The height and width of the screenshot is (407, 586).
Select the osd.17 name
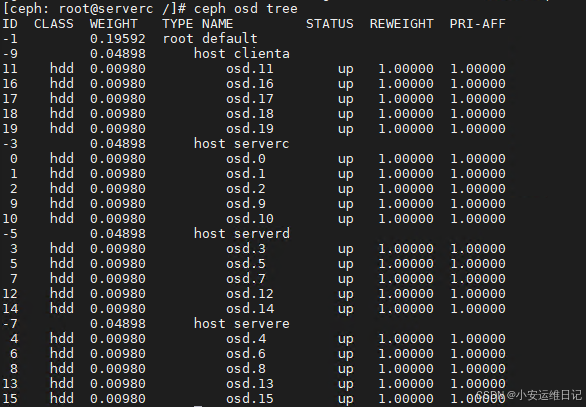250,99
